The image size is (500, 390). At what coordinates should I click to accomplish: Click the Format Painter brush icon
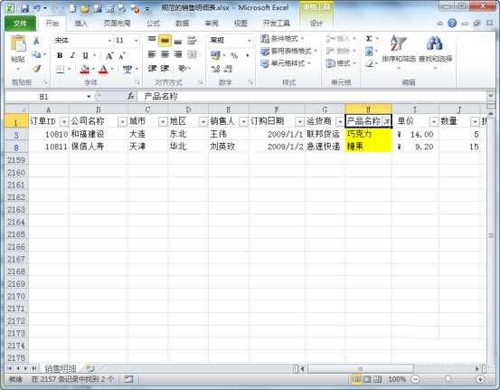coord(36,69)
